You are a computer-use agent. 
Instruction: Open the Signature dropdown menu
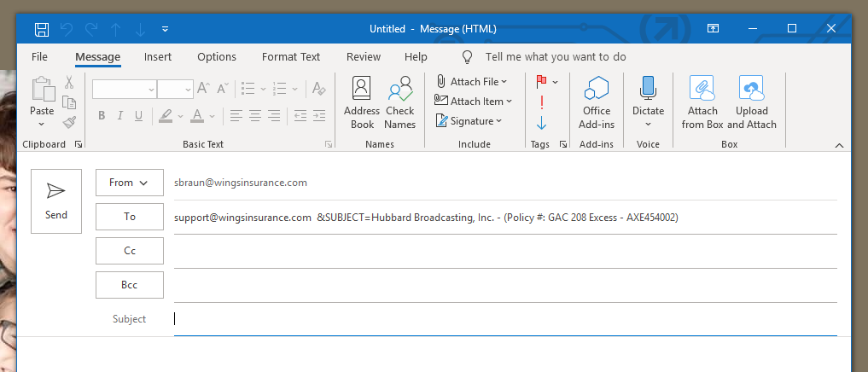pyautogui.click(x=499, y=121)
